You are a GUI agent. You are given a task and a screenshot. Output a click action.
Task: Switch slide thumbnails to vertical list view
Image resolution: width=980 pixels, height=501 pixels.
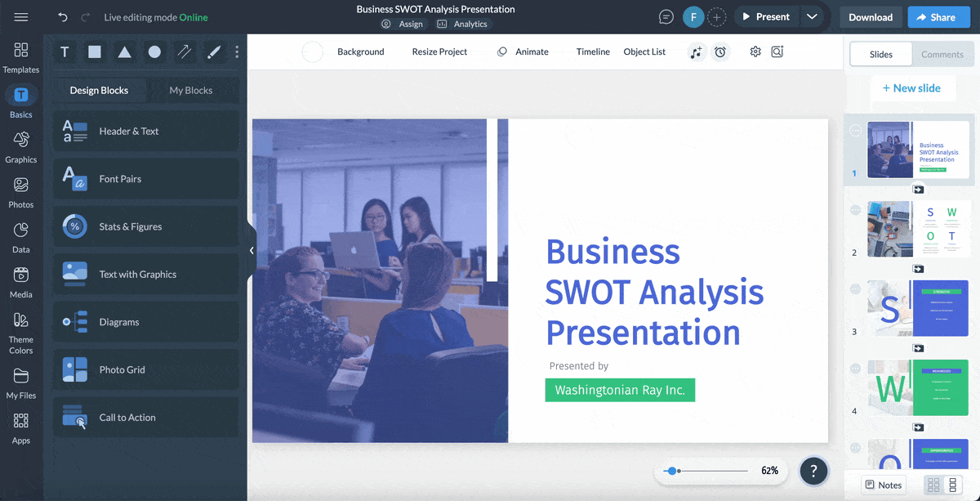click(954, 485)
